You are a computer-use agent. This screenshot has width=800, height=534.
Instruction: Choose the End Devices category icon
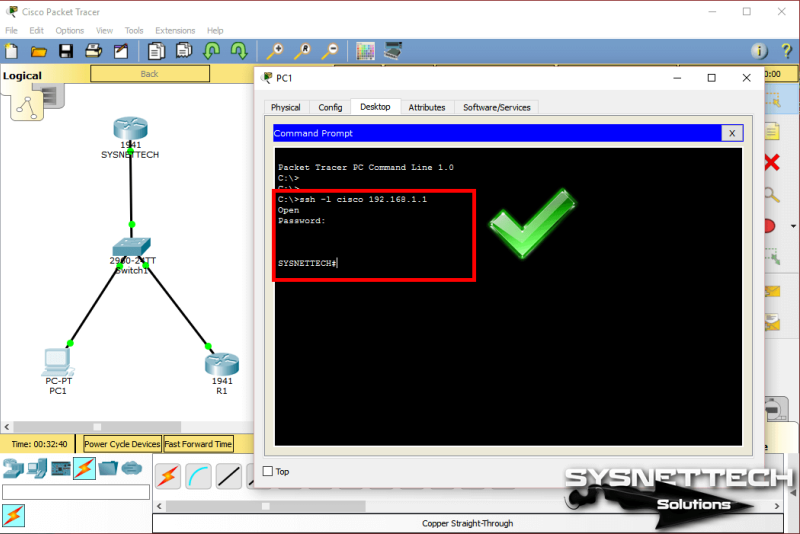coord(37,468)
